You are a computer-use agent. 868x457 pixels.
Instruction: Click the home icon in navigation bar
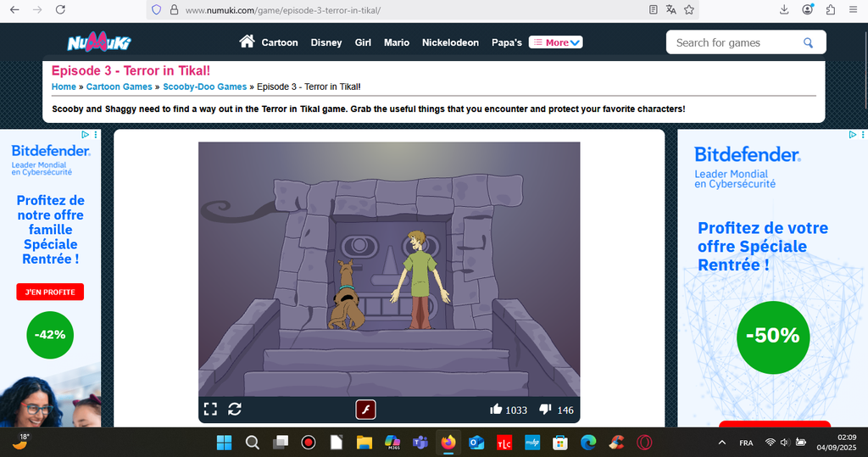point(247,42)
